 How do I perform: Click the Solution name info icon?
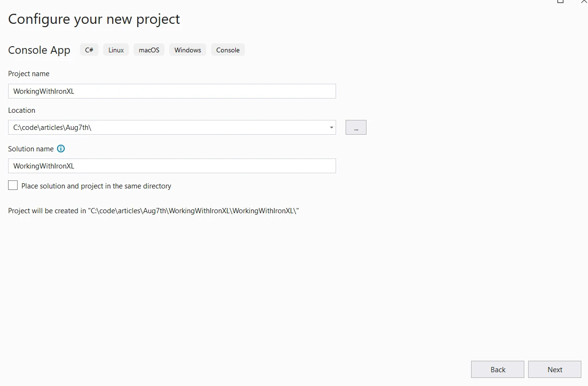point(61,148)
